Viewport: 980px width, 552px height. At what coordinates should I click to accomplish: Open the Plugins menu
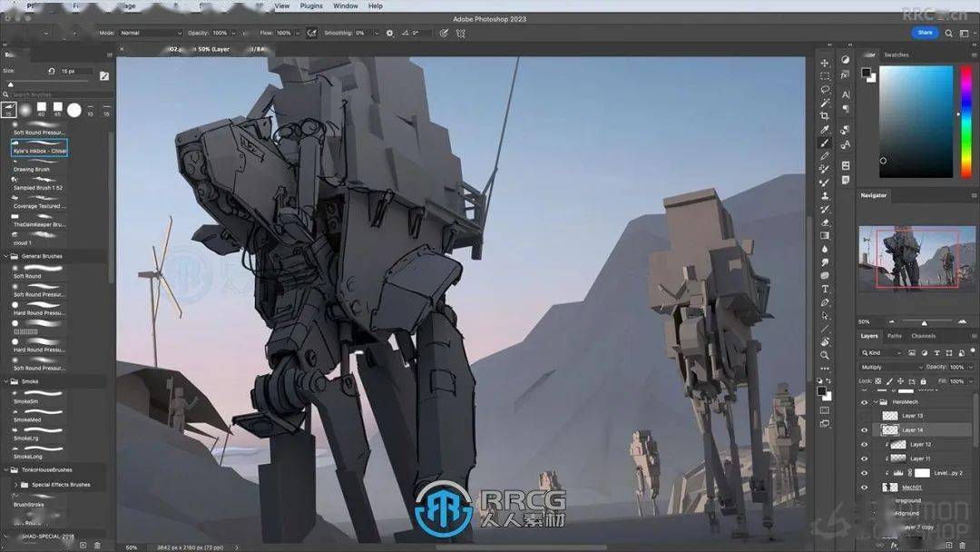pyautogui.click(x=311, y=5)
